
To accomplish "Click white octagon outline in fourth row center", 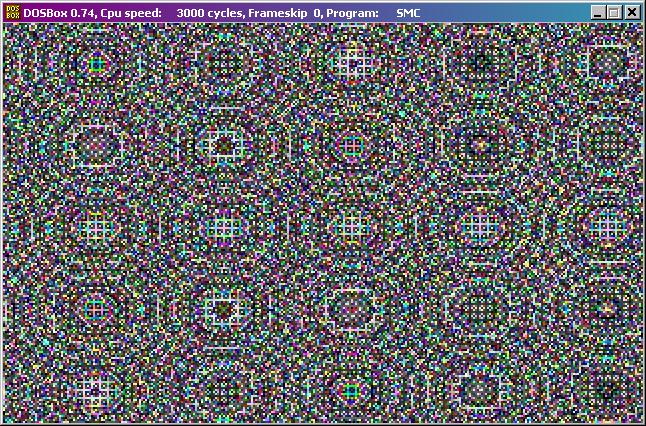I will tap(352, 309).
